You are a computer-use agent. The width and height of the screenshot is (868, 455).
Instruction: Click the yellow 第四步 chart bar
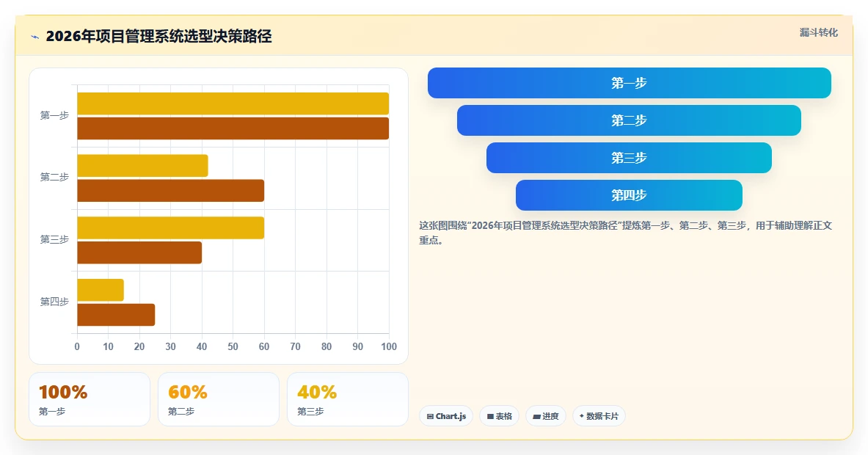pos(101,290)
